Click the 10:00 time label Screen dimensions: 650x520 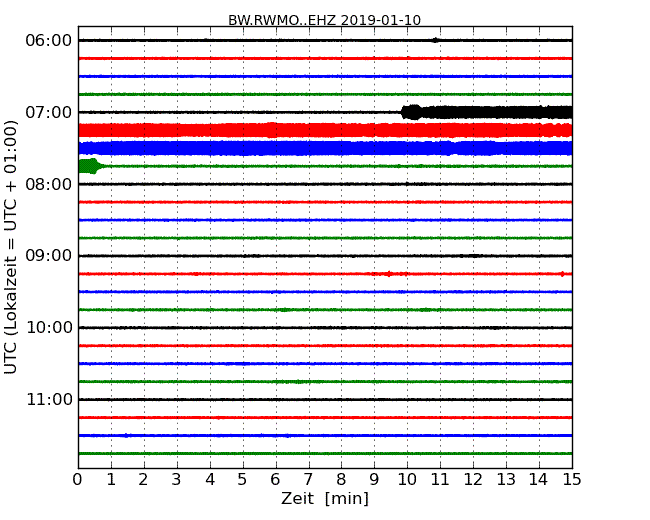[x=49, y=328]
